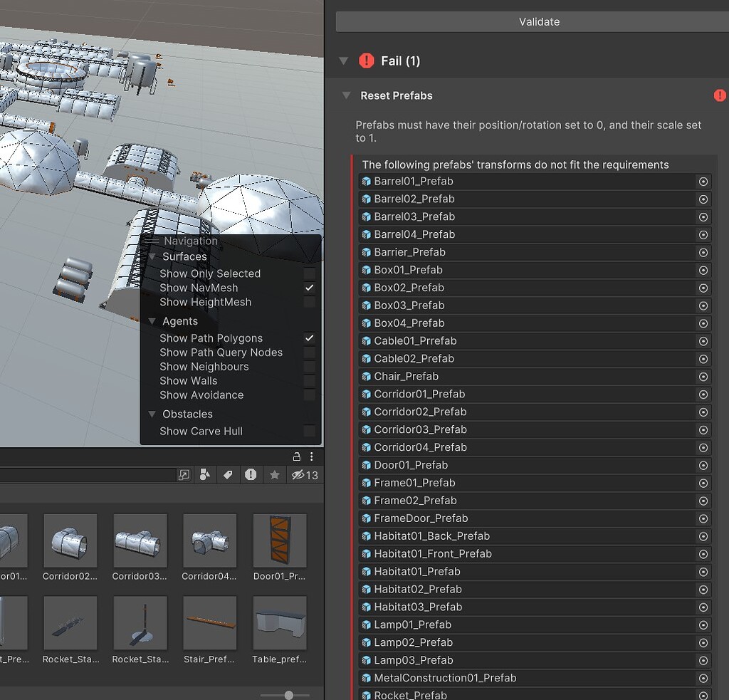Enable Show HeightMesh
Screen dimensions: 729x700
coord(309,302)
